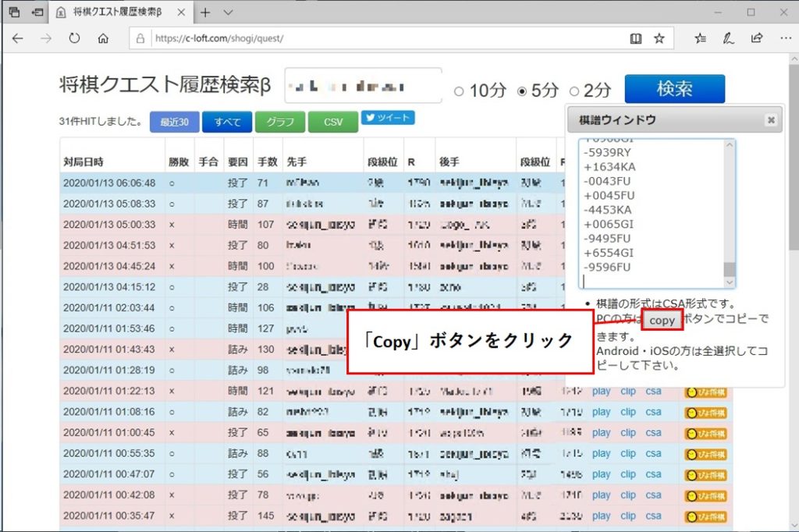Open clip link in 00:42:08 row

tap(628, 495)
